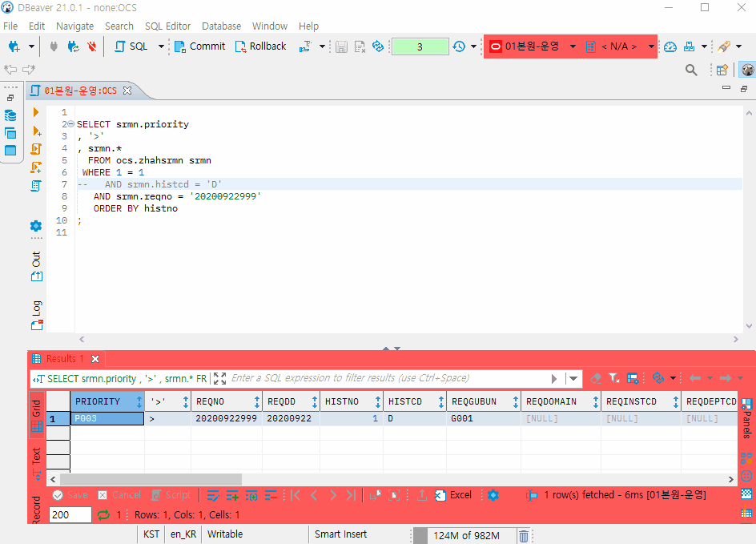This screenshot has width=756, height=544.
Task: Show the execution Log panel
Action: click(37, 315)
